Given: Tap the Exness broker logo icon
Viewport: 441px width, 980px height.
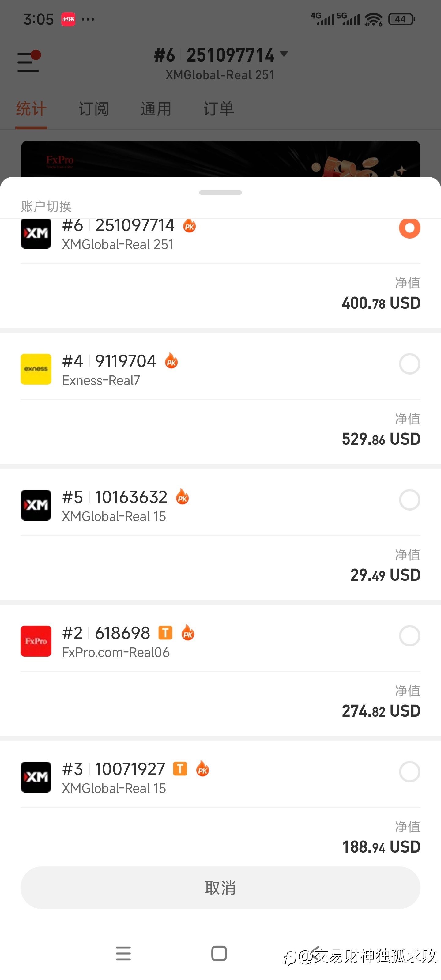Looking at the screenshot, I should pyautogui.click(x=36, y=369).
